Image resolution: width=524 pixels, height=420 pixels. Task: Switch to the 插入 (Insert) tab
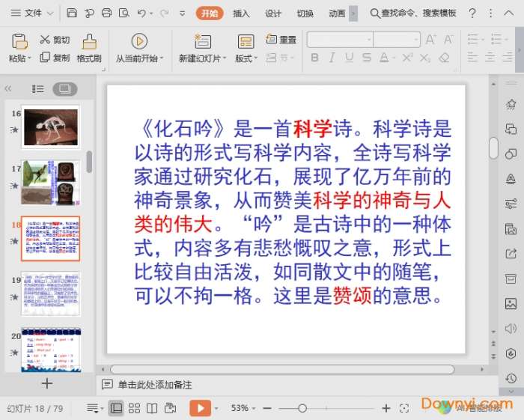[241, 13]
